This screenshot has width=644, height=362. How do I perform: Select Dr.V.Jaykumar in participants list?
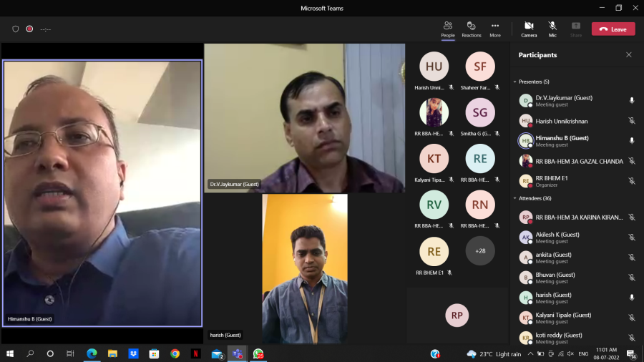click(564, 101)
